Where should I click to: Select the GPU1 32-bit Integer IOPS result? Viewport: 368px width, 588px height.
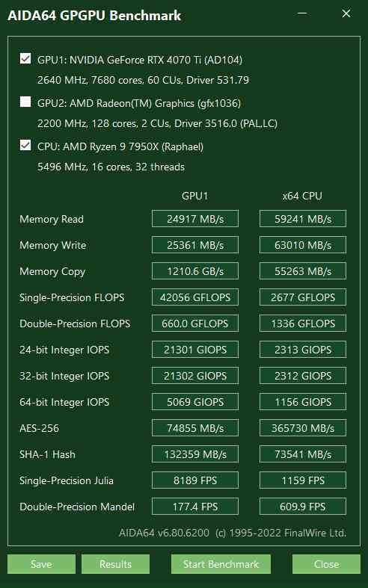click(195, 376)
